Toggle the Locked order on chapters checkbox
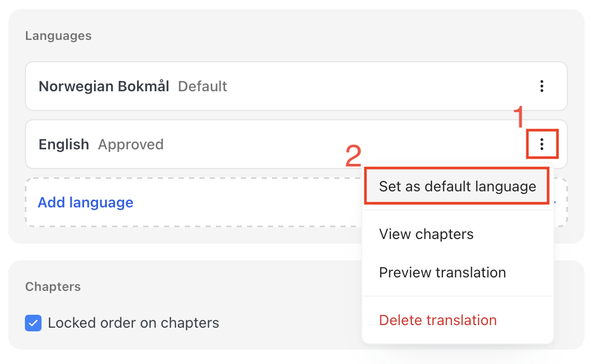The image size is (599, 364). (x=33, y=323)
